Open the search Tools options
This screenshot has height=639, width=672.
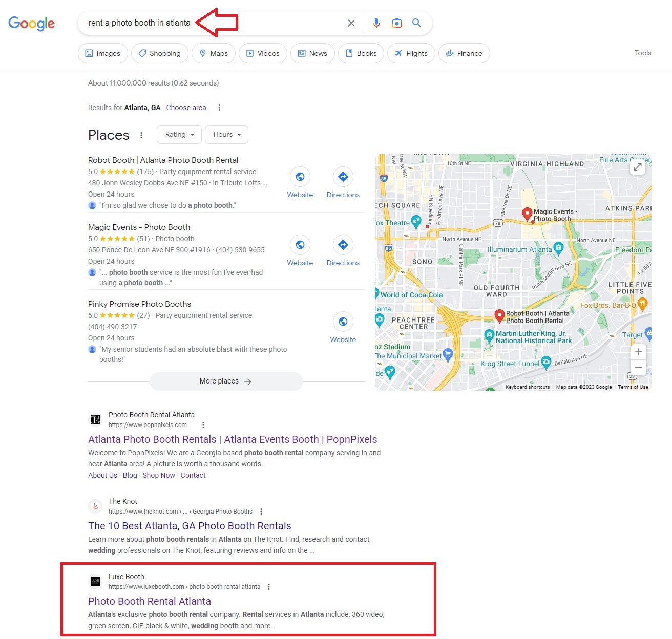click(643, 53)
